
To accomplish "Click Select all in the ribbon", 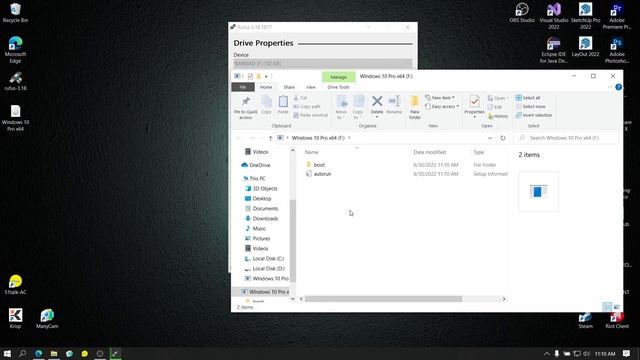I will tap(528, 98).
